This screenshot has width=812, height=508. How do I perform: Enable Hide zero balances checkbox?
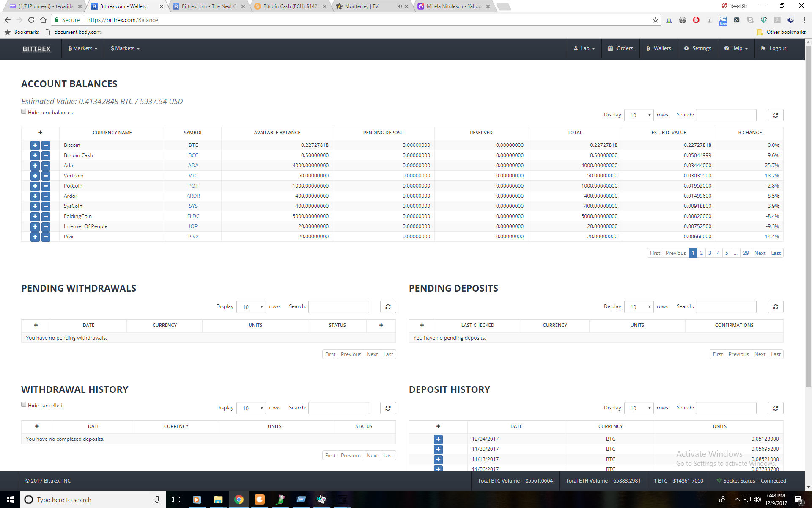[x=24, y=112]
